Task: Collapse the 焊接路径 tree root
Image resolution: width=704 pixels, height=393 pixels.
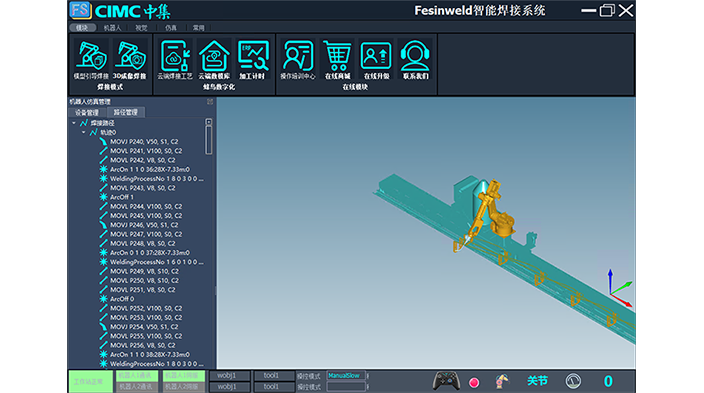Action: pos(74,123)
